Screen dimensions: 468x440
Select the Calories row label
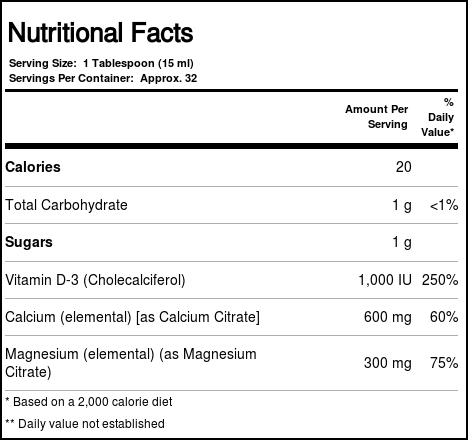33,167
